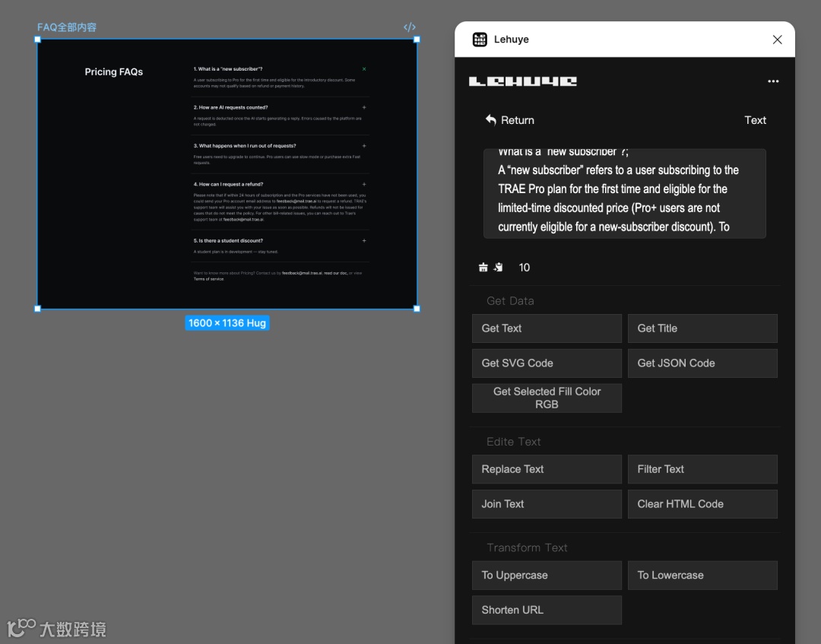Click the Get Text button

(547, 328)
